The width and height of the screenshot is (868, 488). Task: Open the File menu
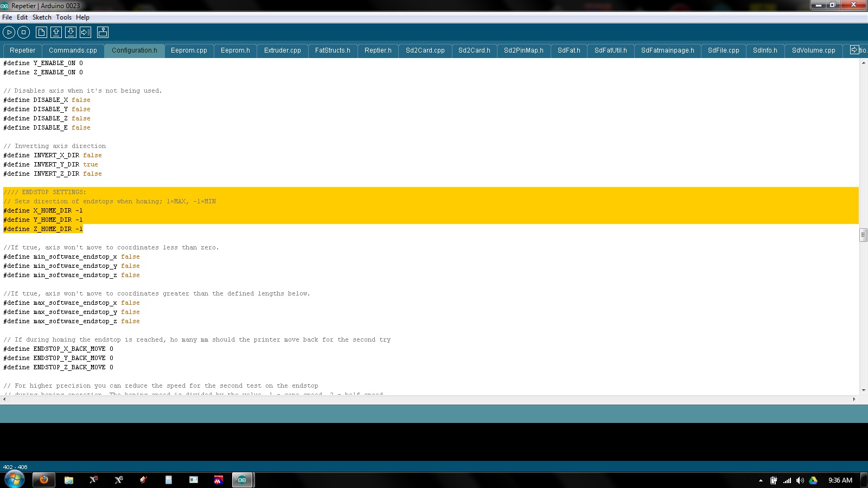point(7,17)
